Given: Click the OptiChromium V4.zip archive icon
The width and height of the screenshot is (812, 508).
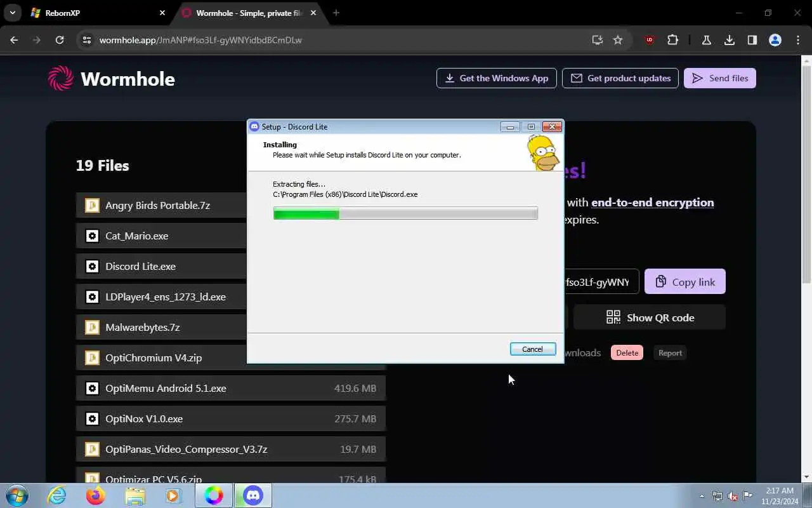Looking at the screenshot, I should tap(92, 358).
